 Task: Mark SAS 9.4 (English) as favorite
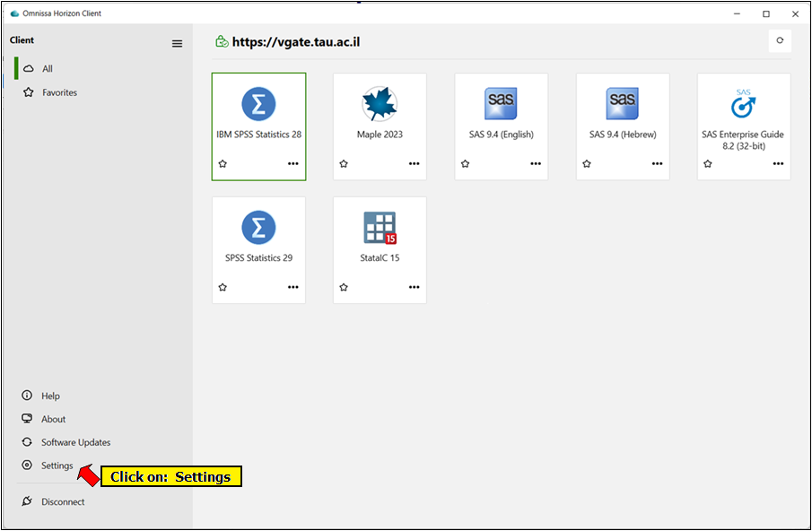(465, 163)
